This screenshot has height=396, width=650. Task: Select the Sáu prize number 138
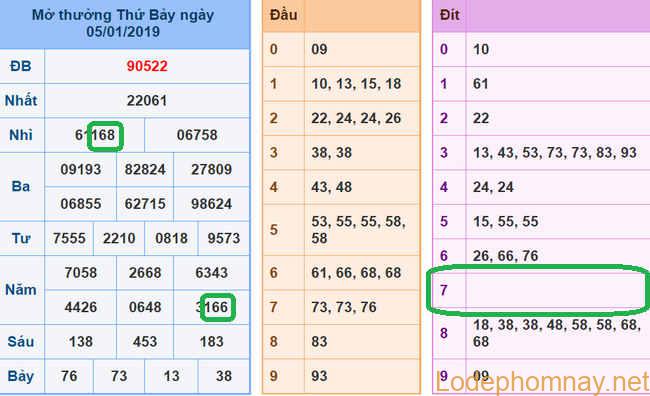click(81, 342)
